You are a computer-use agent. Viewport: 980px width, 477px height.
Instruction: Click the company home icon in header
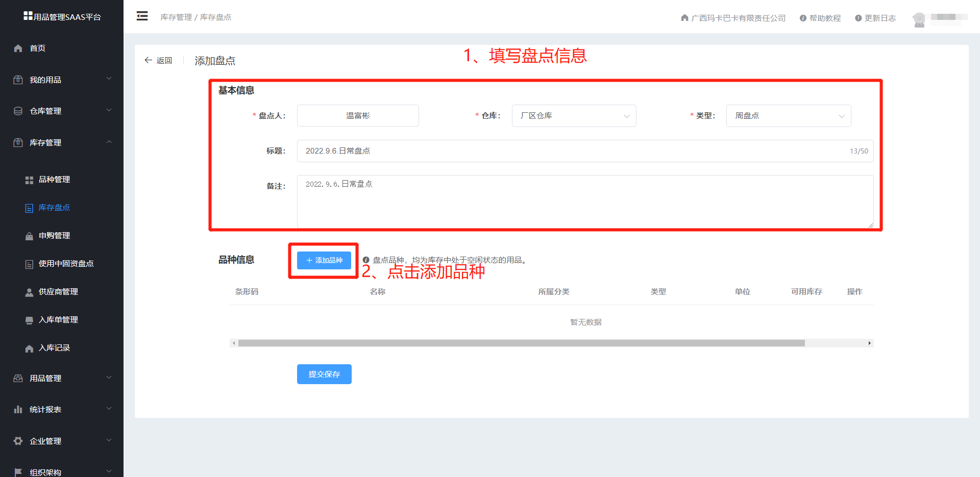[x=684, y=18]
